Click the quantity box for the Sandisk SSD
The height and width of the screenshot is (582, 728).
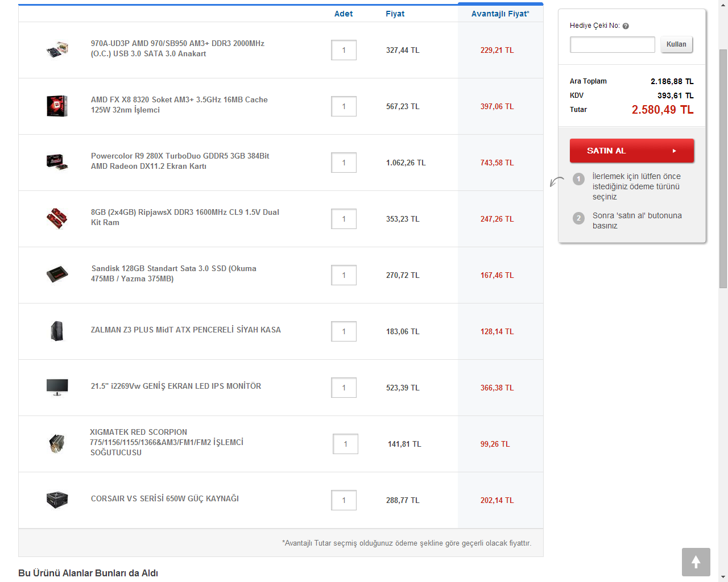344,275
